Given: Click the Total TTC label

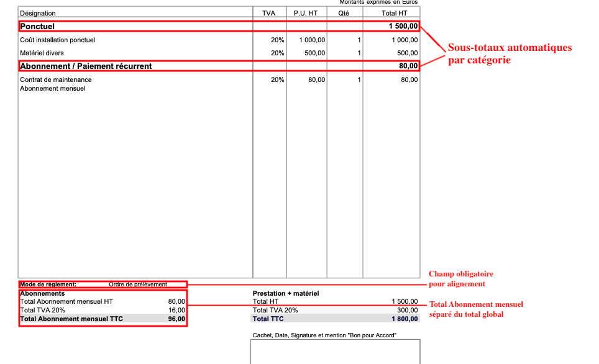Looking at the screenshot, I should click(268, 319).
